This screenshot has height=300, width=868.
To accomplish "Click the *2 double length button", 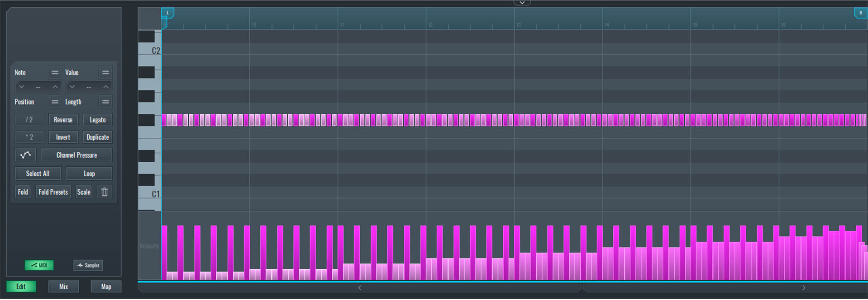I will click(29, 137).
